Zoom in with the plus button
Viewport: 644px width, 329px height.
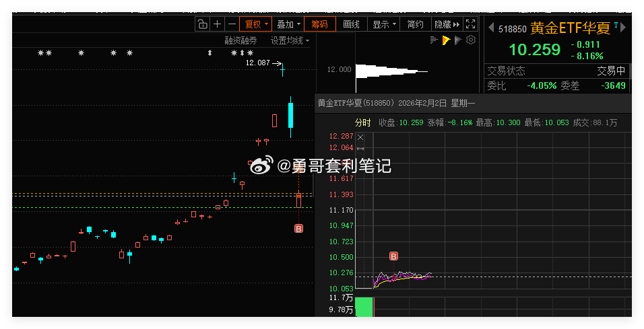click(x=218, y=24)
